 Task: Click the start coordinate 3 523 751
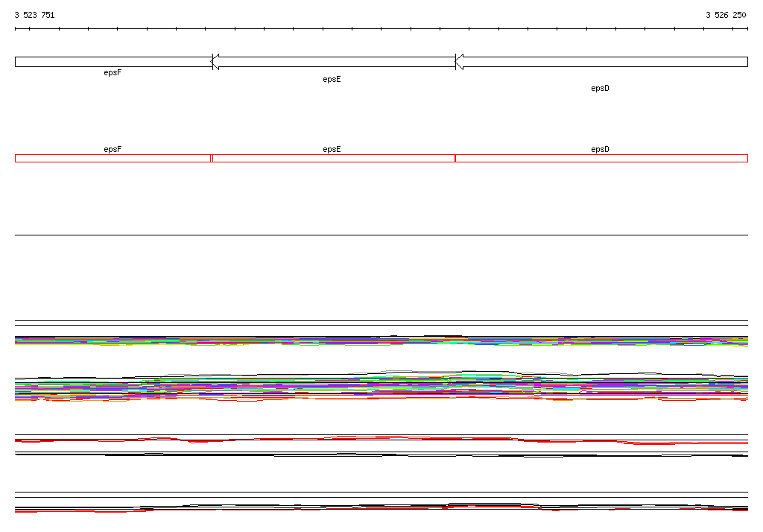click(x=34, y=15)
